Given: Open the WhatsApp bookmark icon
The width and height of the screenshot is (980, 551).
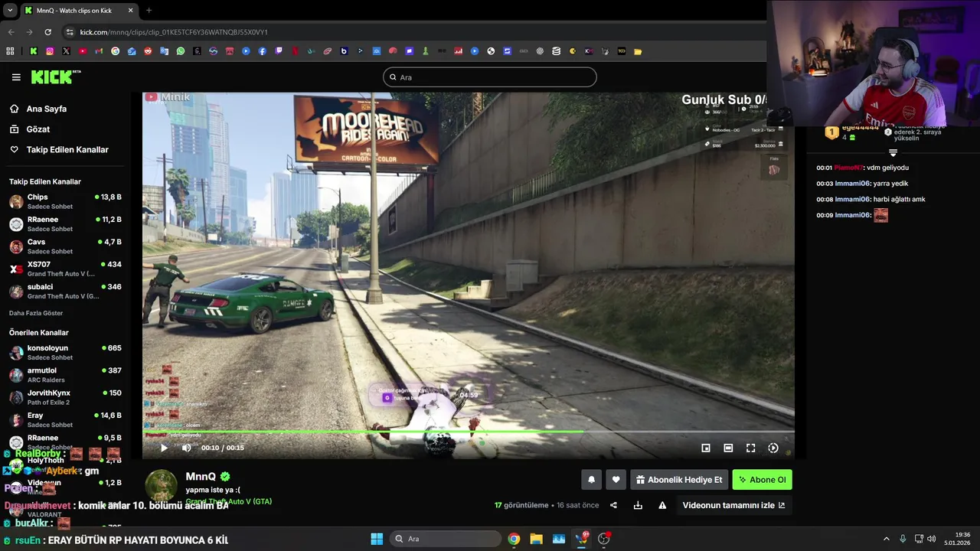Looking at the screenshot, I should tap(181, 51).
